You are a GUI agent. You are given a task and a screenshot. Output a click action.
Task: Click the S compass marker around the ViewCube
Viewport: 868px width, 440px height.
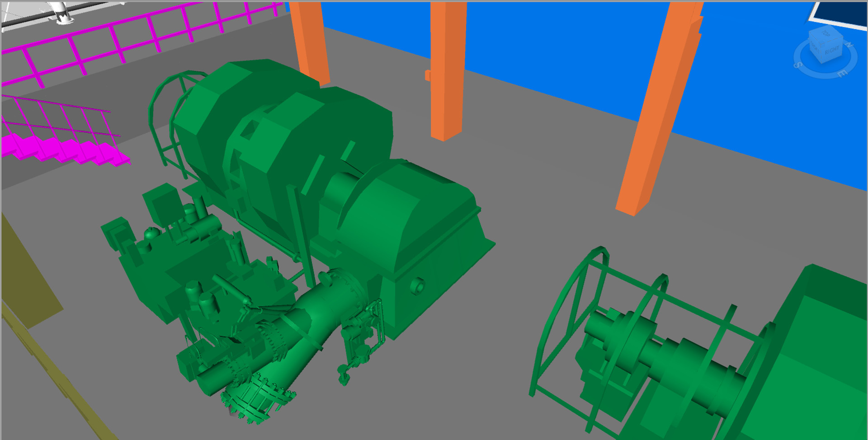798,65
